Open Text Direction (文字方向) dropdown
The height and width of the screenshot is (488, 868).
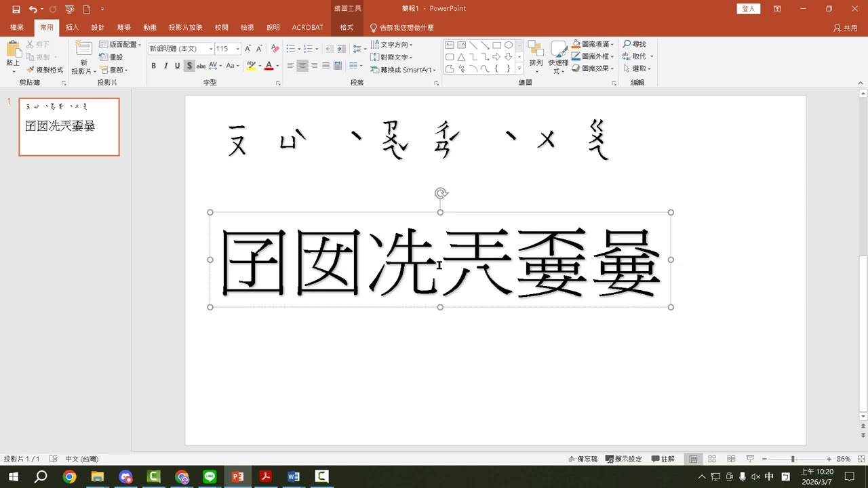pyautogui.click(x=392, y=45)
